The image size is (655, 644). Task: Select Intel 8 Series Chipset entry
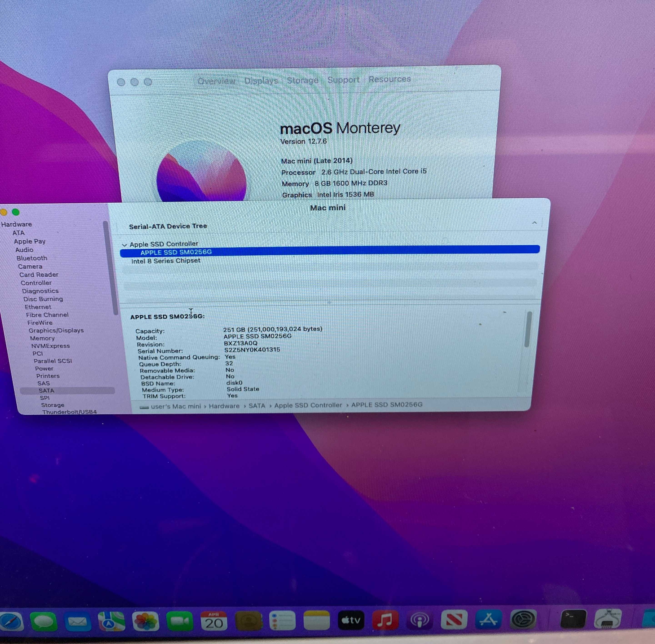(166, 261)
